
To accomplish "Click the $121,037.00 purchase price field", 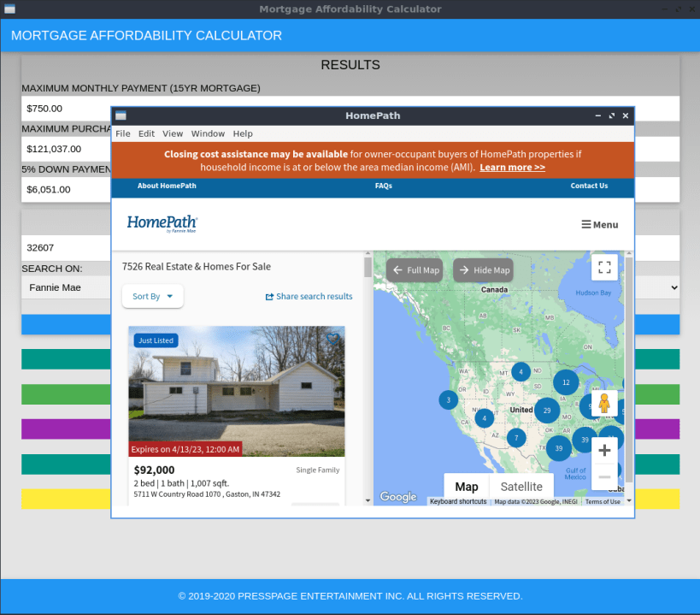I will click(66, 149).
